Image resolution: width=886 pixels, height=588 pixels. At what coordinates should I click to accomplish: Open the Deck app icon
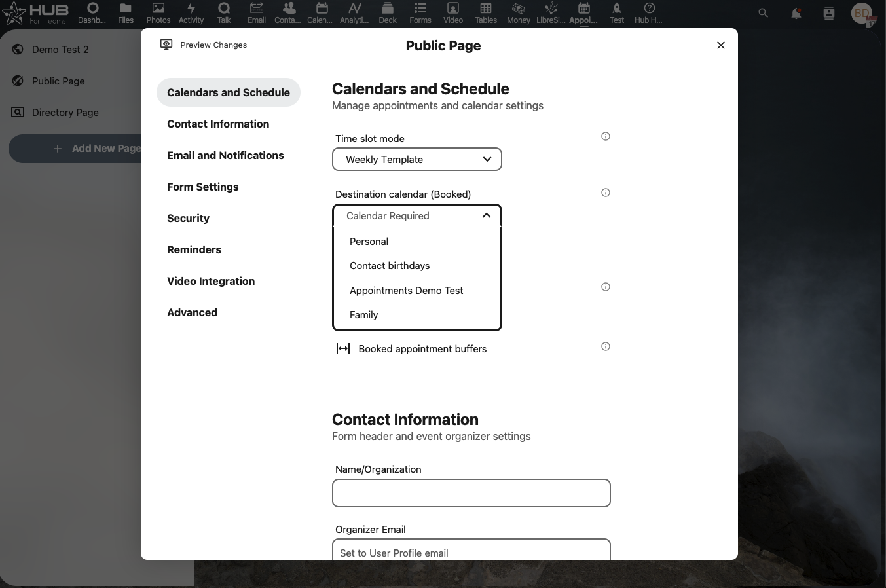point(388,12)
